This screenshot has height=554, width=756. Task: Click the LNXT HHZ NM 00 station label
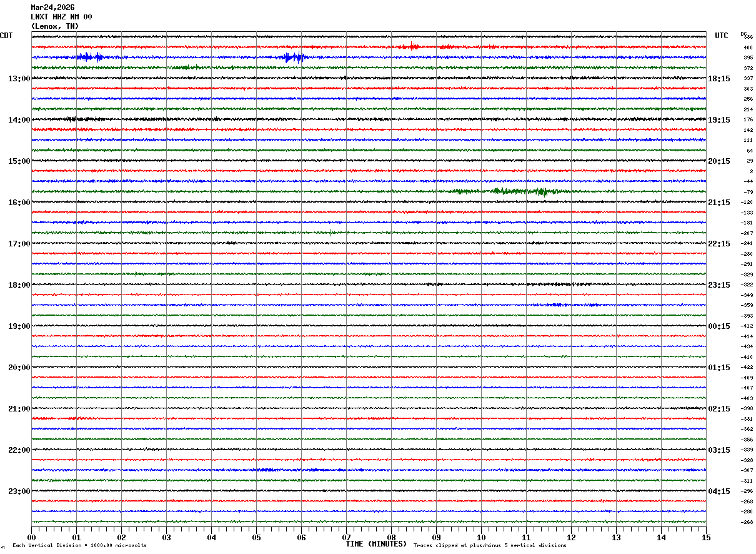pyautogui.click(x=61, y=17)
